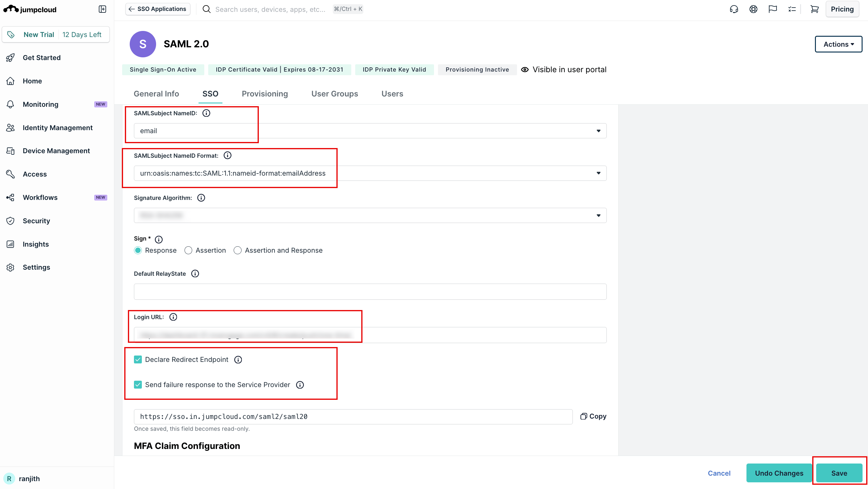
Task: Click the Access key icon
Action: tap(10, 174)
